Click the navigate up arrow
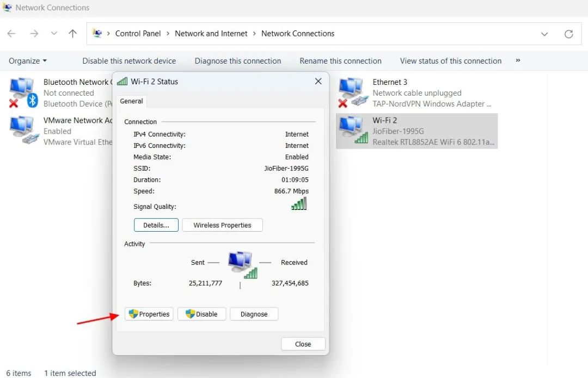Screen dimensions: 588x378 point(72,33)
